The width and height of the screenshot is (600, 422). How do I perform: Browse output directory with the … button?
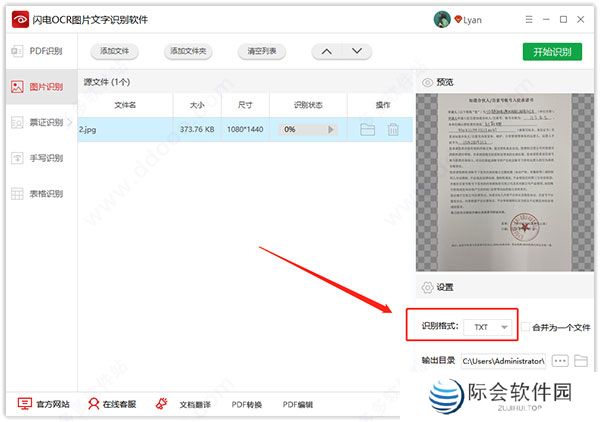pos(560,360)
